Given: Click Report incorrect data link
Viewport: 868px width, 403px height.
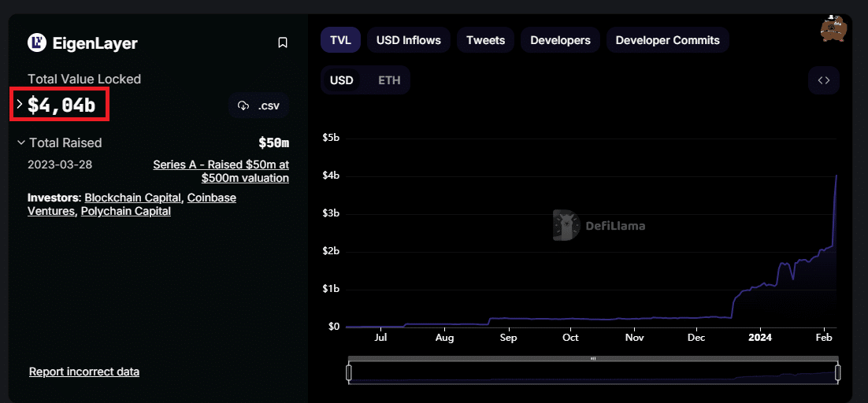Looking at the screenshot, I should [x=84, y=372].
